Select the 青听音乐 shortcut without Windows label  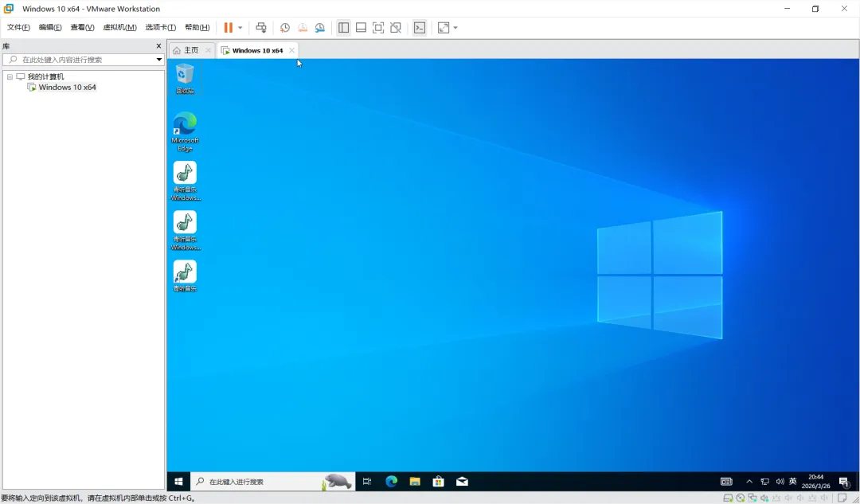[185, 275]
